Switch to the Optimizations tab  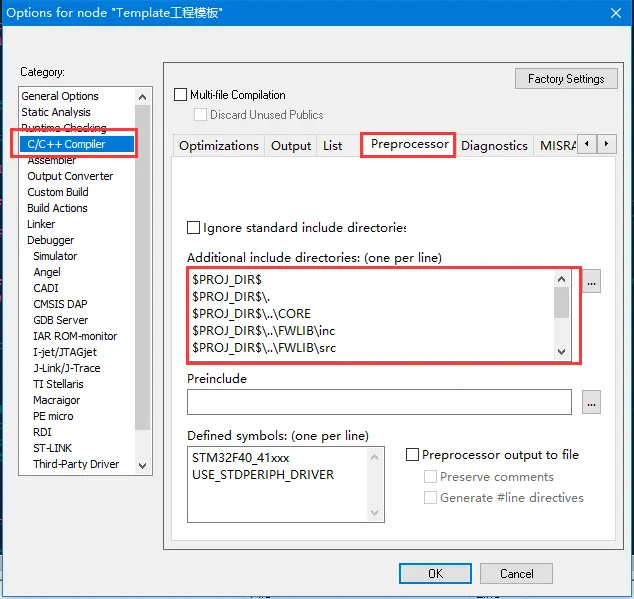click(x=219, y=146)
